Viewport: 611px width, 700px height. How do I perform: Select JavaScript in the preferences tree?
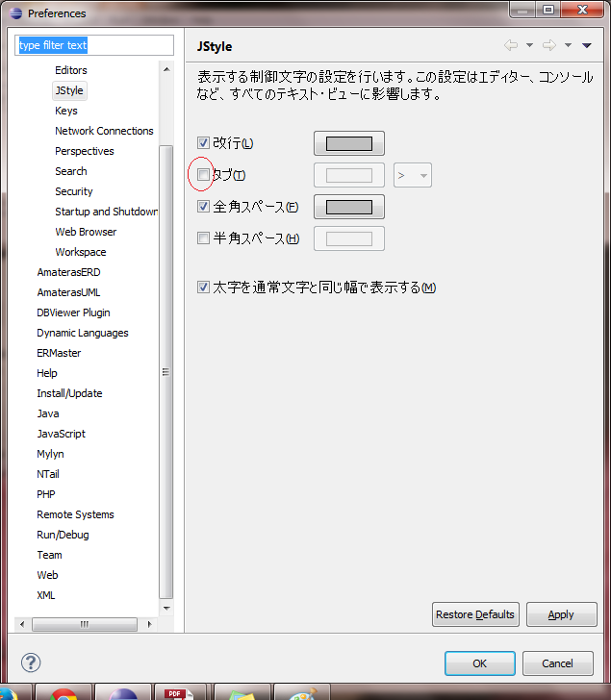point(62,434)
